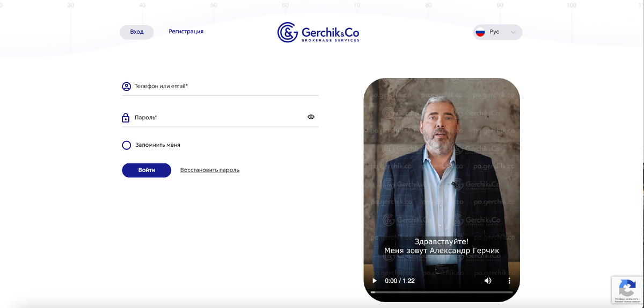Open video more-options three-dot menu
644x308 pixels.
509,281
